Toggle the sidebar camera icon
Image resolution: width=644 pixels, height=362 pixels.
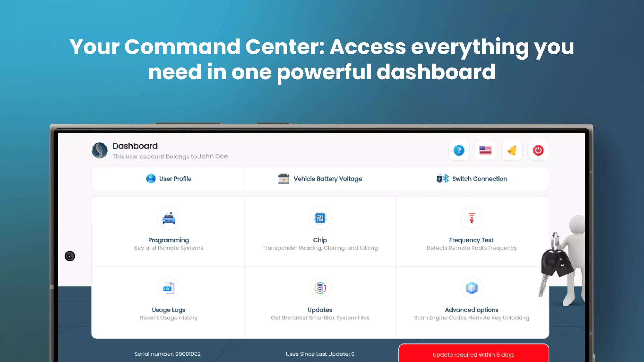pos(70,256)
